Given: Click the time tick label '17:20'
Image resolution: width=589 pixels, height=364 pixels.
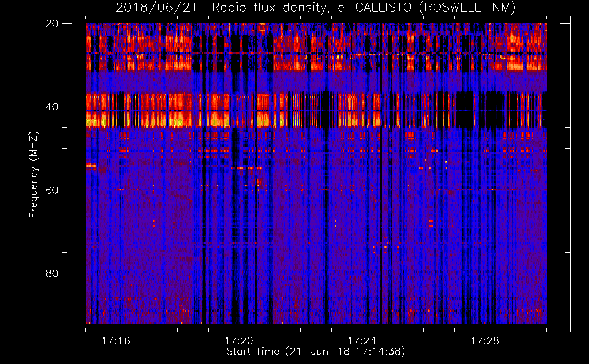Looking at the screenshot, I should pyautogui.click(x=239, y=341).
